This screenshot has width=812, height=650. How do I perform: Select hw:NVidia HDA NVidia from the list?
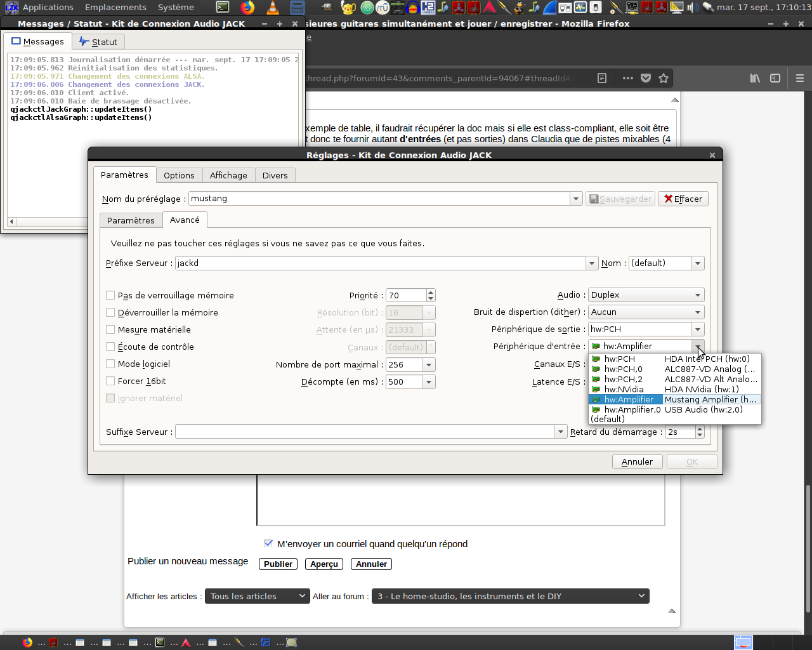point(675,389)
